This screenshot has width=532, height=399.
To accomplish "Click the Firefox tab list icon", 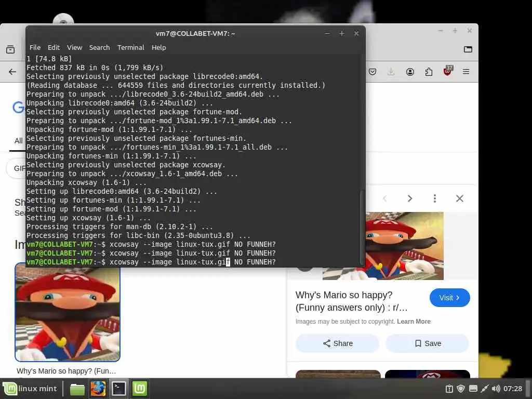I will pyautogui.click(x=468, y=49).
